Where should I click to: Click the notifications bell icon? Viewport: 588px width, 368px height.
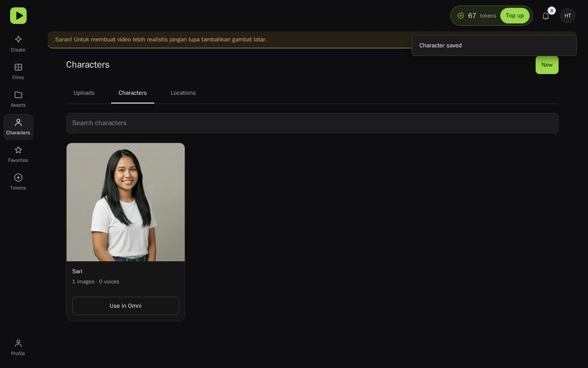click(546, 16)
